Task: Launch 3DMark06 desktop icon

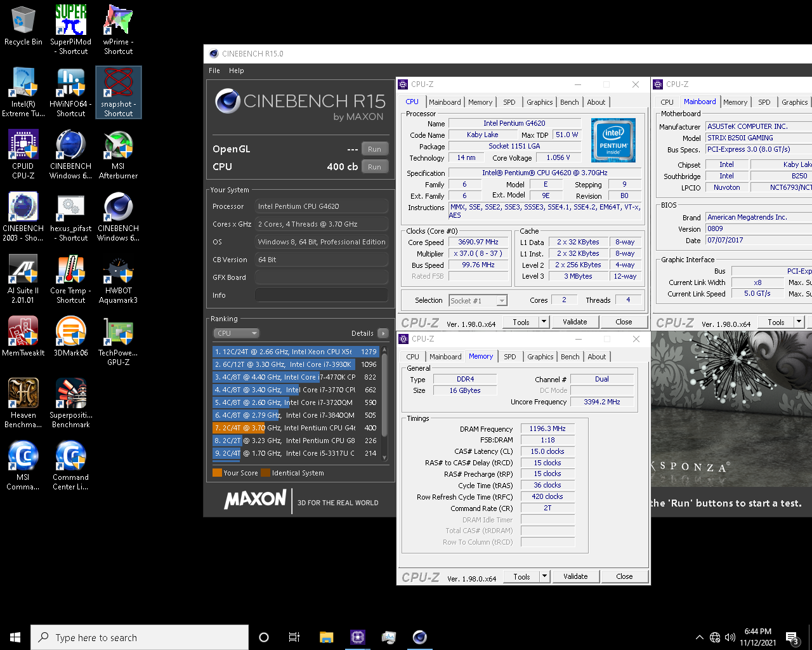Action: pos(70,336)
